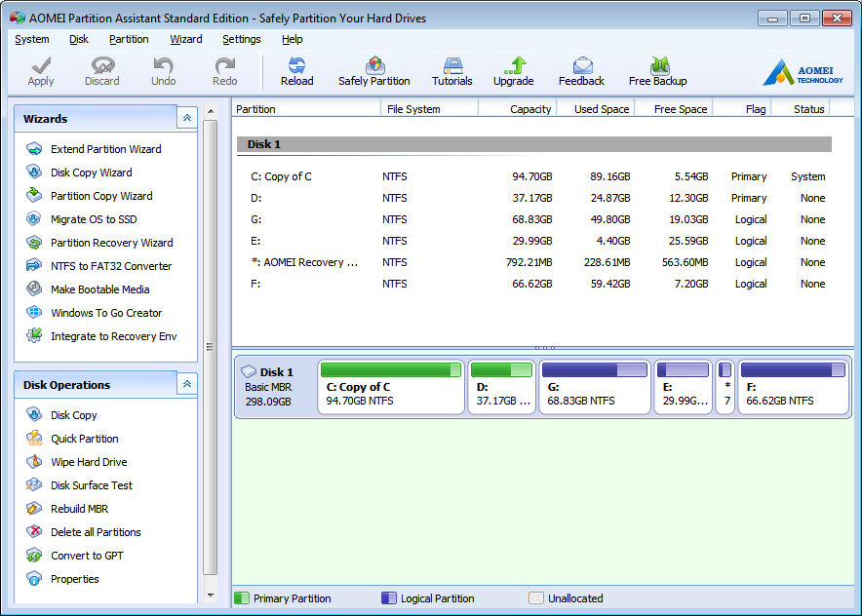Sort by the Status column header
This screenshot has width=862, height=616.
(x=801, y=109)
